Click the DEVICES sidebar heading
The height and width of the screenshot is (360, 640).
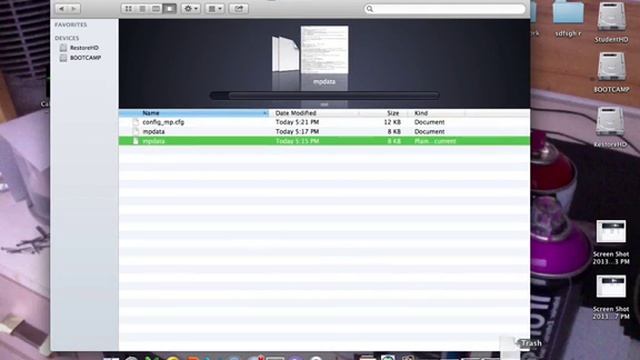point(67,38)
